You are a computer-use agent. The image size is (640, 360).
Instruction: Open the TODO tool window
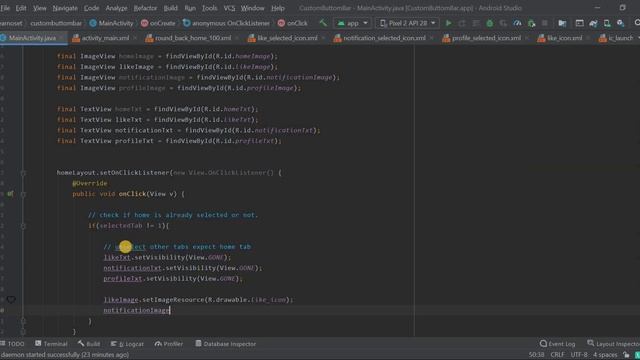pos(13,344)
